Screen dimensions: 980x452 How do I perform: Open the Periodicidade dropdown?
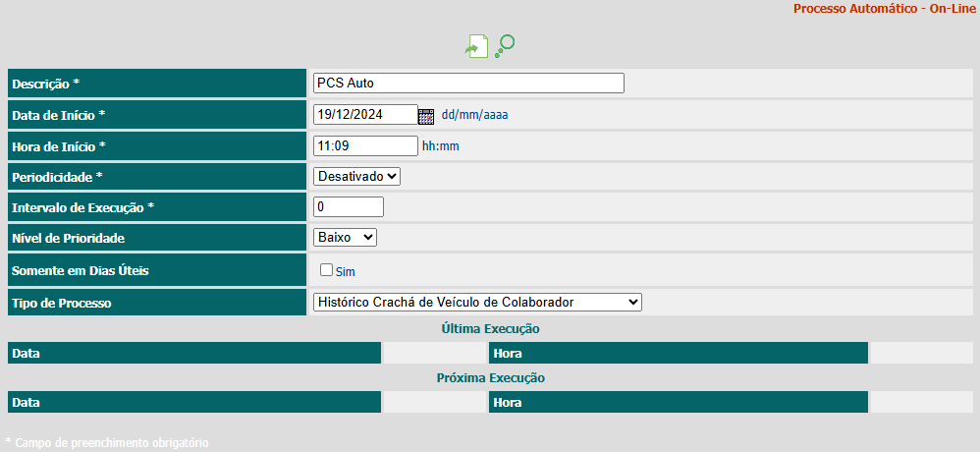(x=356, y=176)
